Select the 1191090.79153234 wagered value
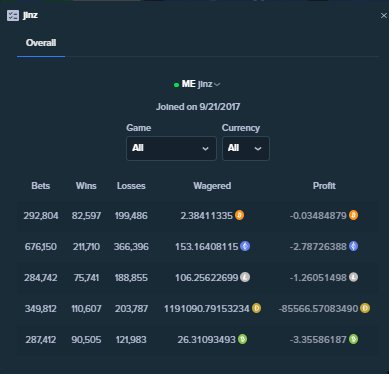This screenshot has width=389, height=374. (x=207, y=309)
